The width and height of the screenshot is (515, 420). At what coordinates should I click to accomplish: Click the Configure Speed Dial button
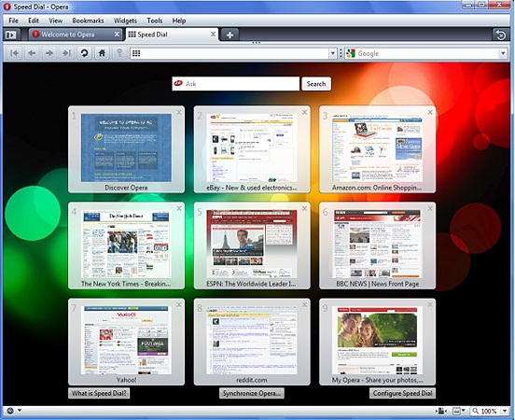402,393
